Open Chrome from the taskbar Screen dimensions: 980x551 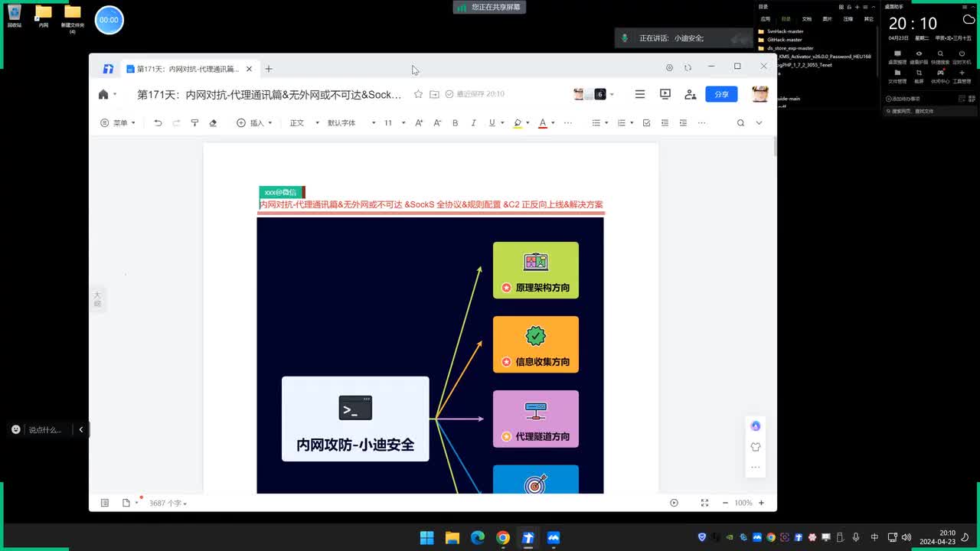pos(502,538)
